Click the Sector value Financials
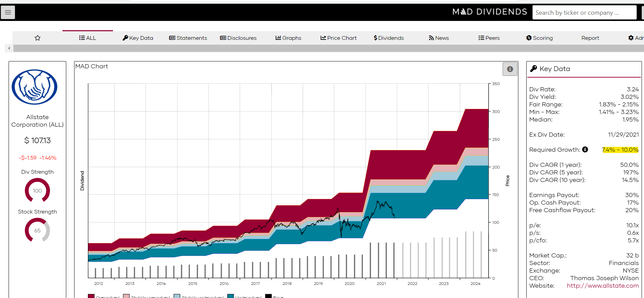The image size is (644, 298). 624,263
